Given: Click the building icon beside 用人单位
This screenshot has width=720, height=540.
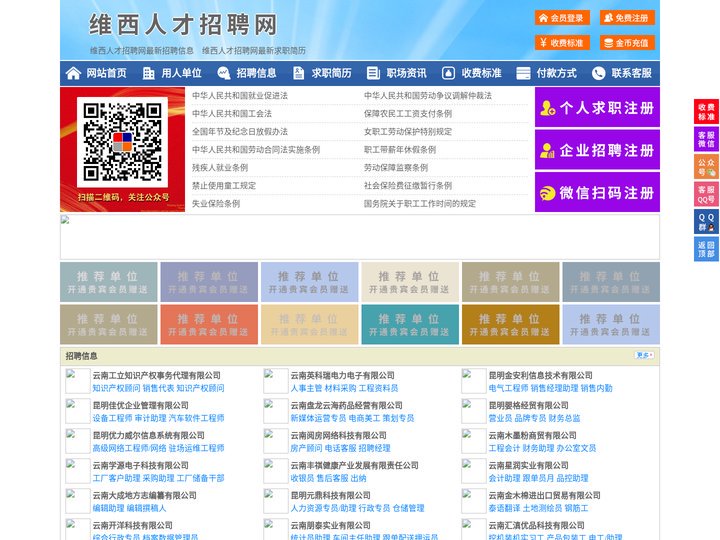Looking at the screenshot, I should 148,73.
